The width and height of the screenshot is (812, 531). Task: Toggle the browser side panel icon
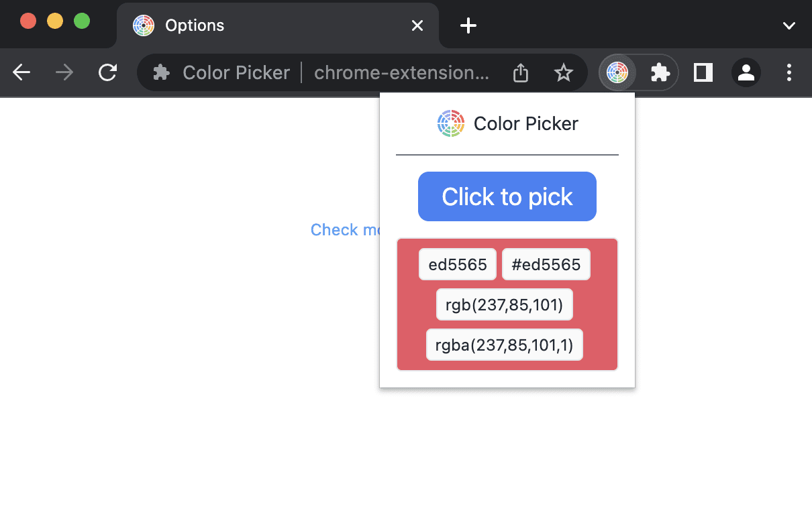tap(703, 72)
